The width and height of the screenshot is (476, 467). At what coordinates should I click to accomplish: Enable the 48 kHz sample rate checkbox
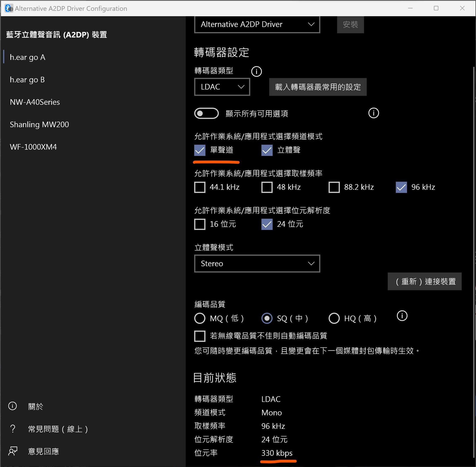tap(267, 187)
